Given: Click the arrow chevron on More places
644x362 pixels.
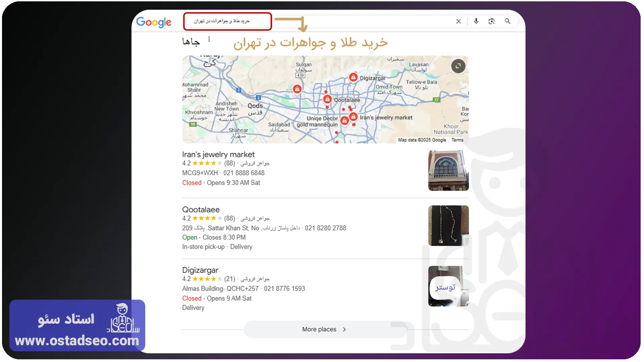Looking at the screenshot, I should [344, 329].
